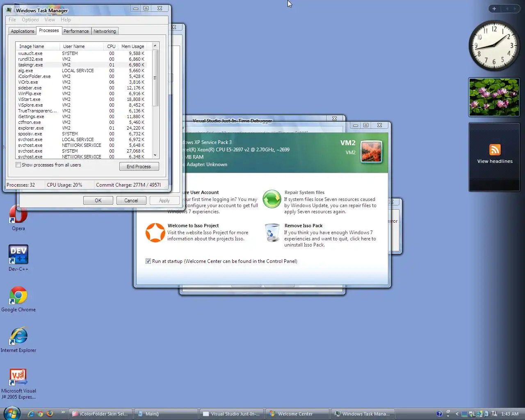Switch to the Performance tab
Screen dimensions: 525x420
coord(76,31)
